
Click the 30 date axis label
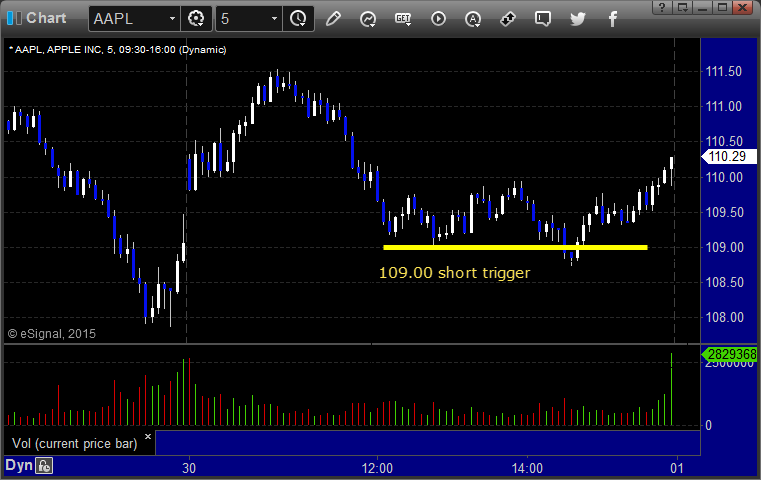point(189,468)
